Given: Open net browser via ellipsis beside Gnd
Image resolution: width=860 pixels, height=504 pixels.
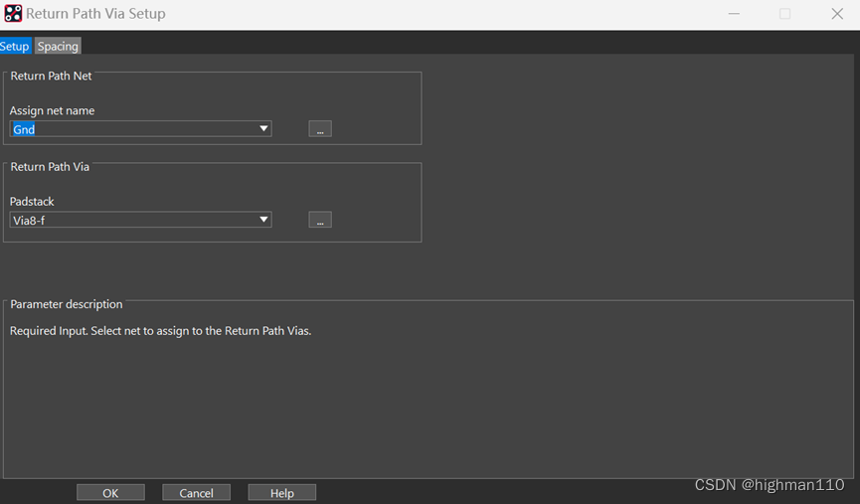Looking at the screenshot, I should coord(319,129).
